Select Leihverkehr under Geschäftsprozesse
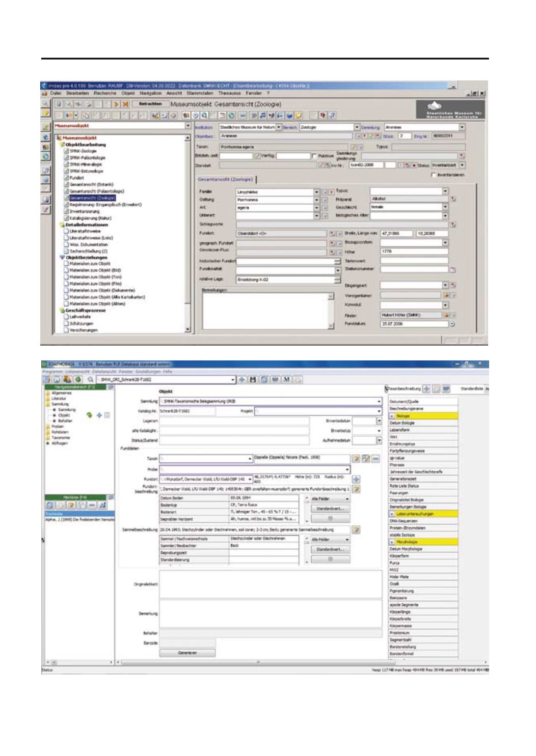The width and height of the screenshot is (536, 756). click(80, 317)
